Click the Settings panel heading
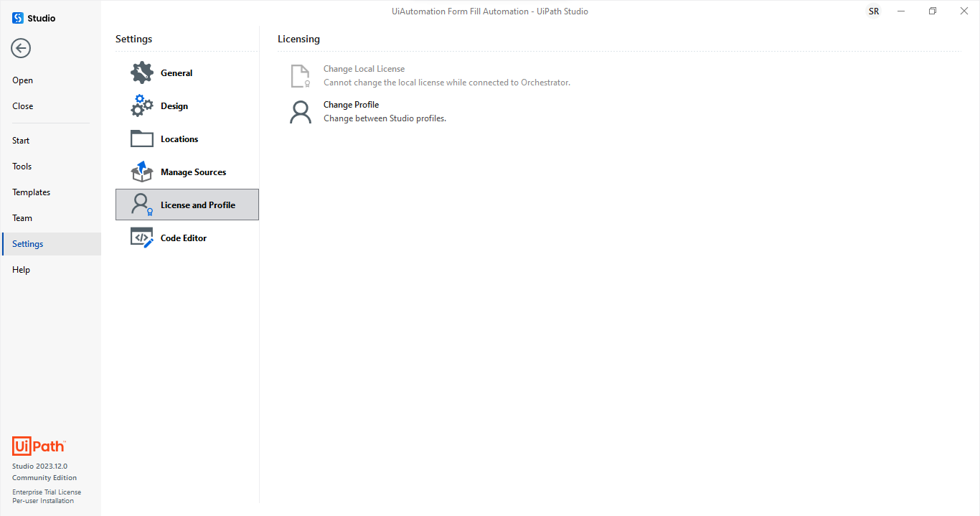Screen dimensions: 980x516 point(134,39)
